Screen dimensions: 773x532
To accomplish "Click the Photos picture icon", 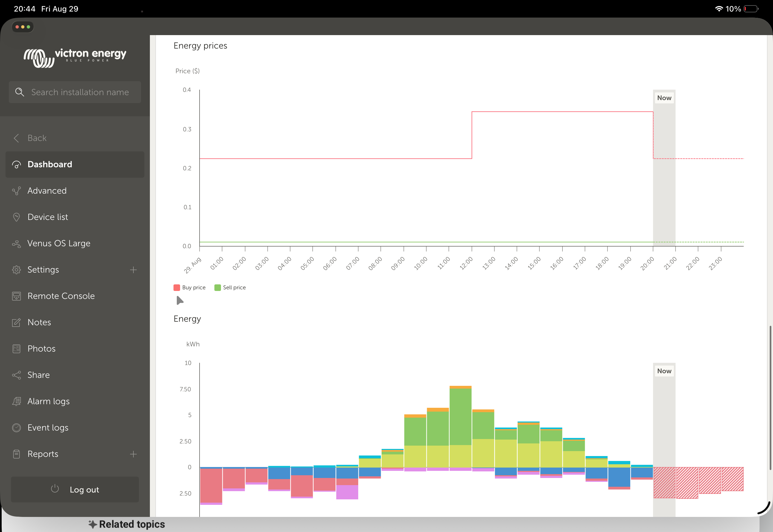I will [x=16, y=349].
